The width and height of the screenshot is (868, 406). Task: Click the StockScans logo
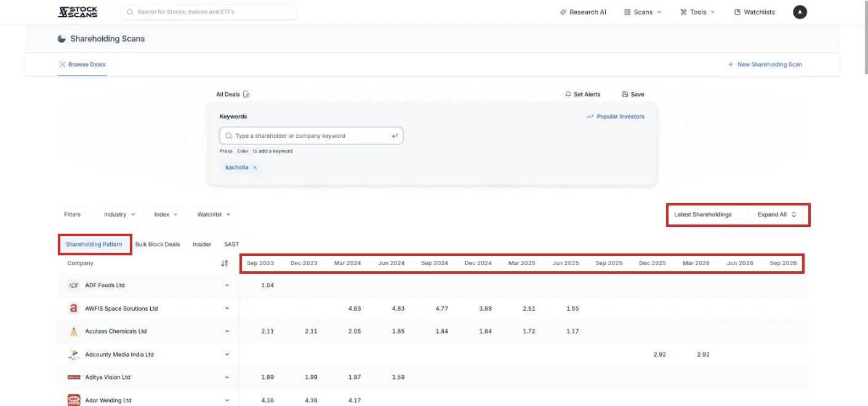(x=78, y=12)
